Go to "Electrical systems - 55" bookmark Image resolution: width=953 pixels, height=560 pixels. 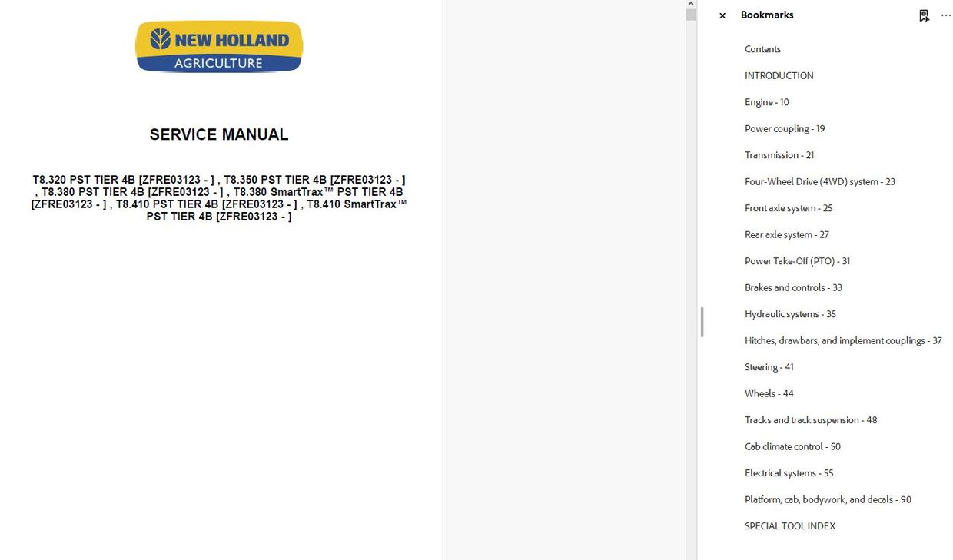(789, 472)
